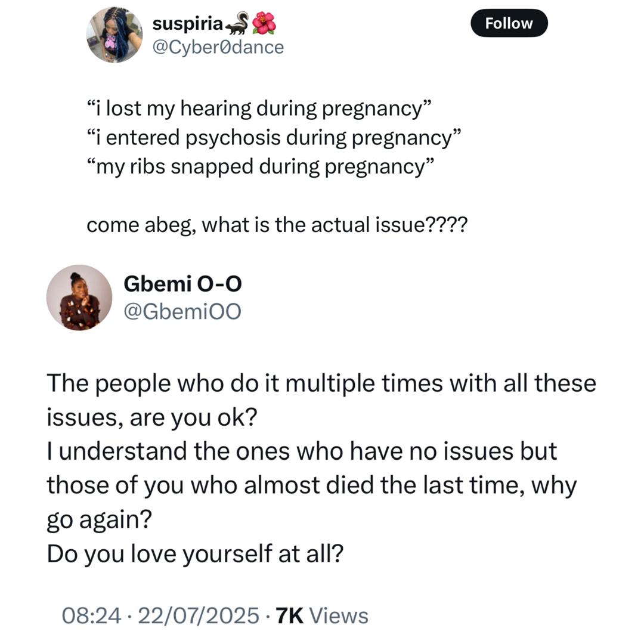
Task: Open quoted tweet at "lost my hearing" line
Action: pos(259,109)
